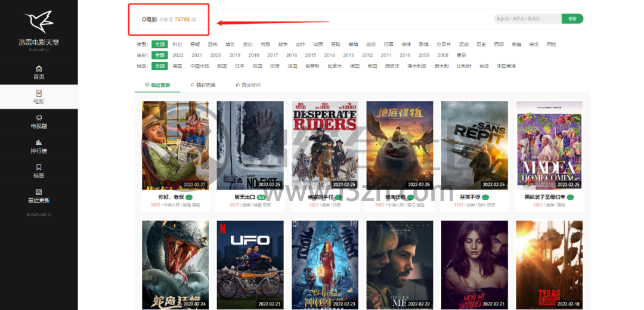Image resolution: width=644 pixels, height=310 pixels.
Task: Select the 最近更新 recently updated tab
Action: 157,85
